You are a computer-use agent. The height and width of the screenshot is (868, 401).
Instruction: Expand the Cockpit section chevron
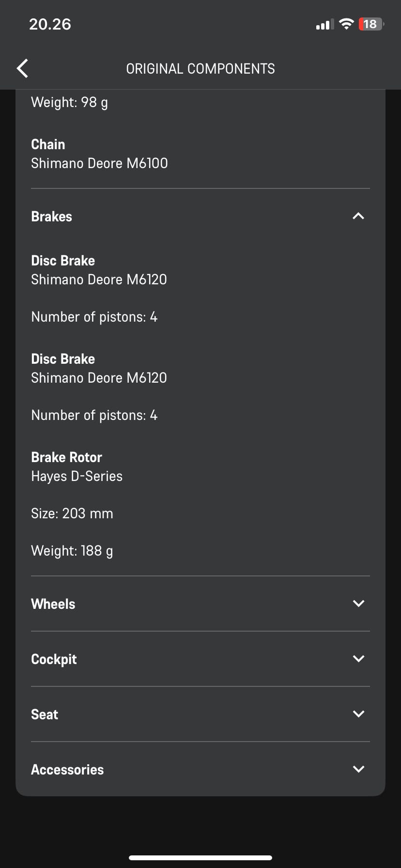pyautogui.click(x=358, y=659)
